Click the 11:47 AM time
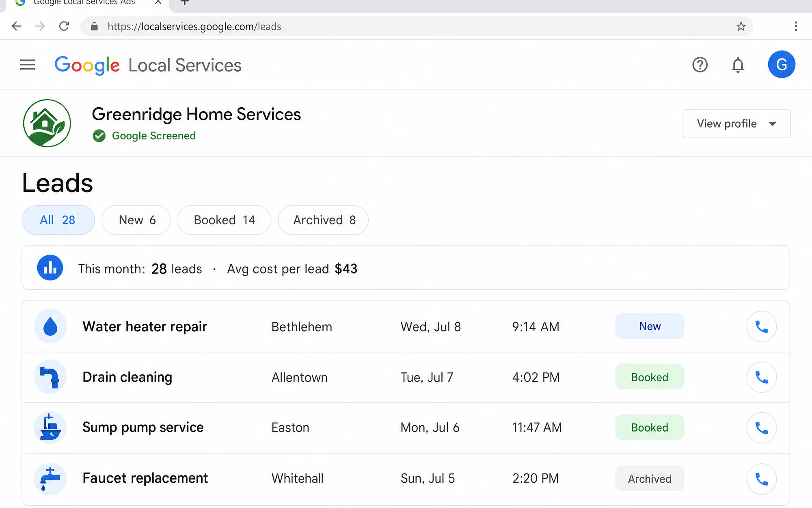Screen dimensions: 812x508 click(x=537, y=428)
